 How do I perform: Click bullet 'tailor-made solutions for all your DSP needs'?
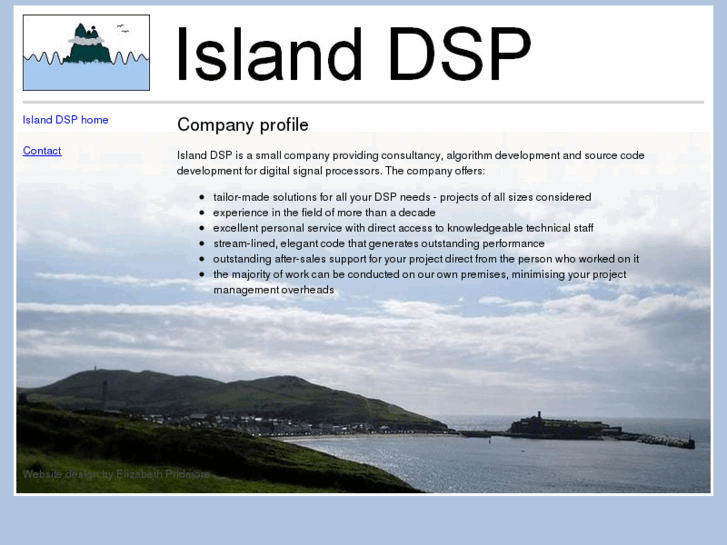[402, 197]
